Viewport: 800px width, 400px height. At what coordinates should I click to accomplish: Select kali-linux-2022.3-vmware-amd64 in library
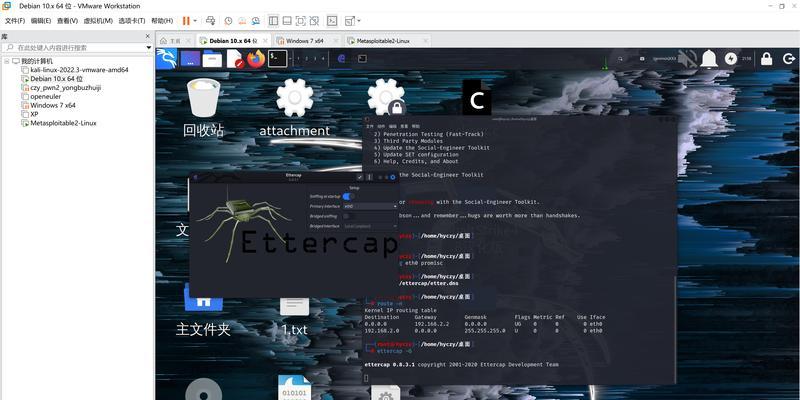coord(79,70)
